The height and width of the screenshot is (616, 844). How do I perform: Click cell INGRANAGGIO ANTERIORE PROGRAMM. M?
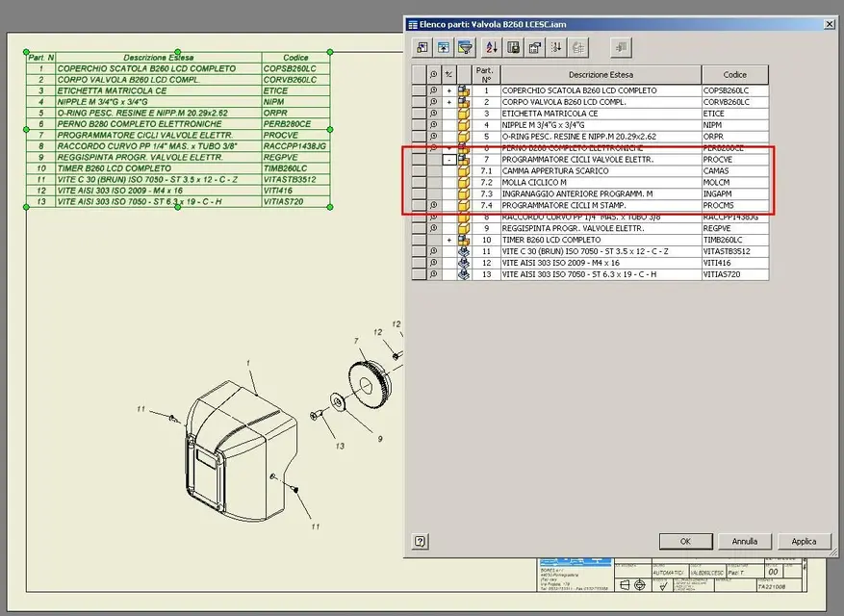[601, 193]
